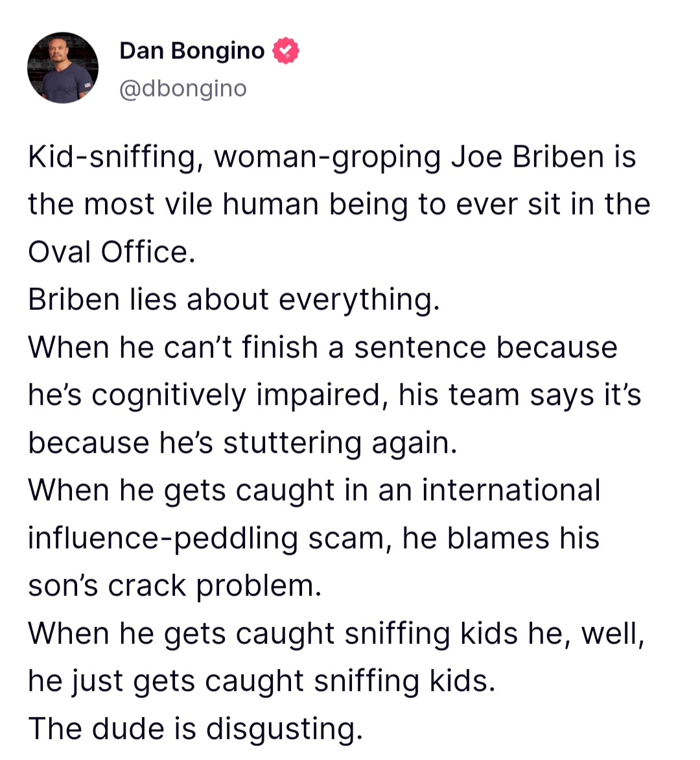The height and width of the screenshot is (760, 700).
Task: Click the word "Kid-sniffing" starting the post
Action: click(x=116, y=158)
